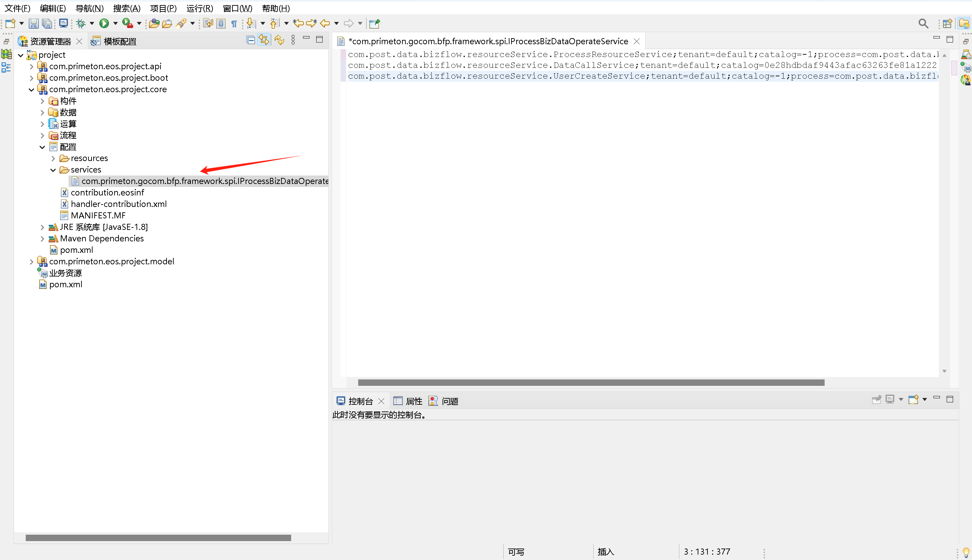Toggle Show Whitespace Characters pilcrow
This screenshot has height=560, width=972.
[234, 24]
